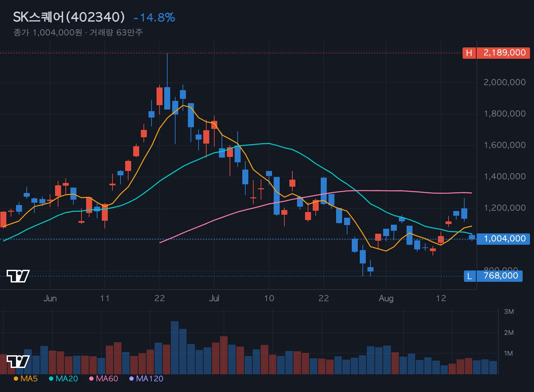534x392 pixels.
Task: Click the Jun date axis label
Action: coord(50,299)
